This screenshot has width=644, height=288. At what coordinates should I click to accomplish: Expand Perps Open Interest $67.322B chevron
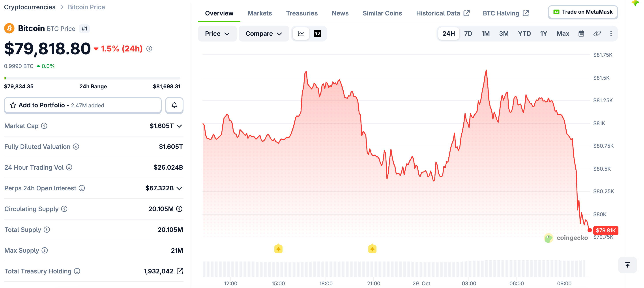tap(179, 189)
